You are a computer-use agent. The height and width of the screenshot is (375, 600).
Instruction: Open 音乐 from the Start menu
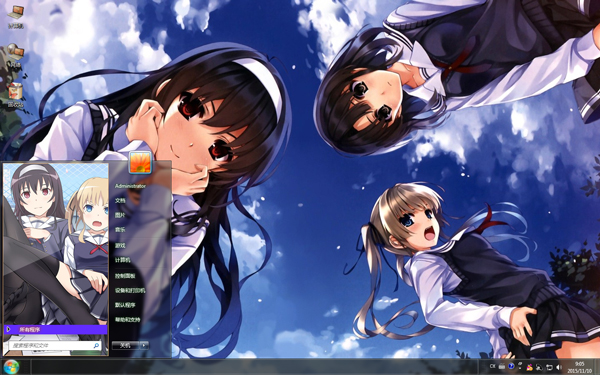(120, 230)
